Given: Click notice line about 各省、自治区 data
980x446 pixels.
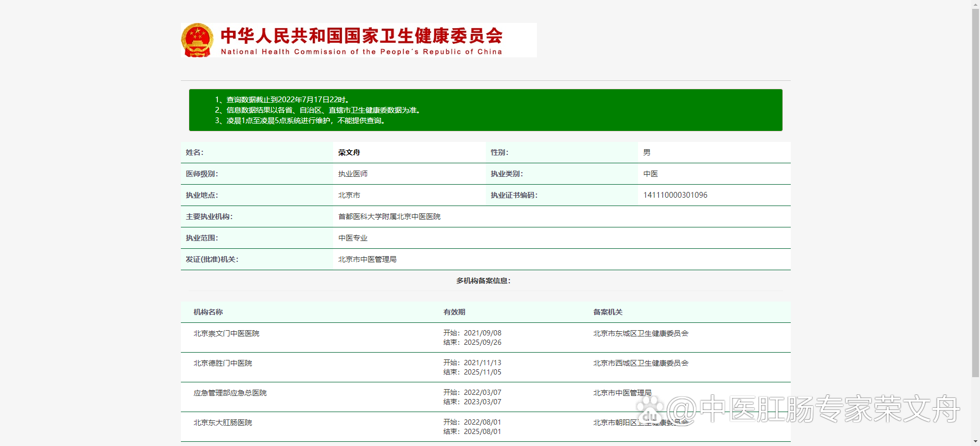Looking at the screenshot, I should point(318,110).
